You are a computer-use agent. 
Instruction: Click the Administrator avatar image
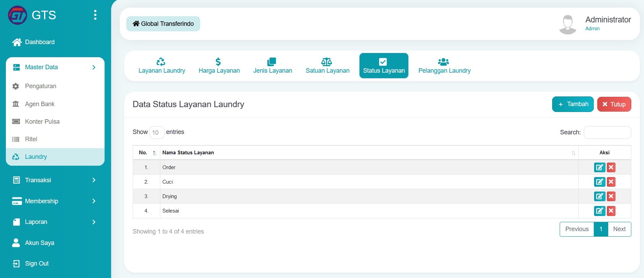568,24
